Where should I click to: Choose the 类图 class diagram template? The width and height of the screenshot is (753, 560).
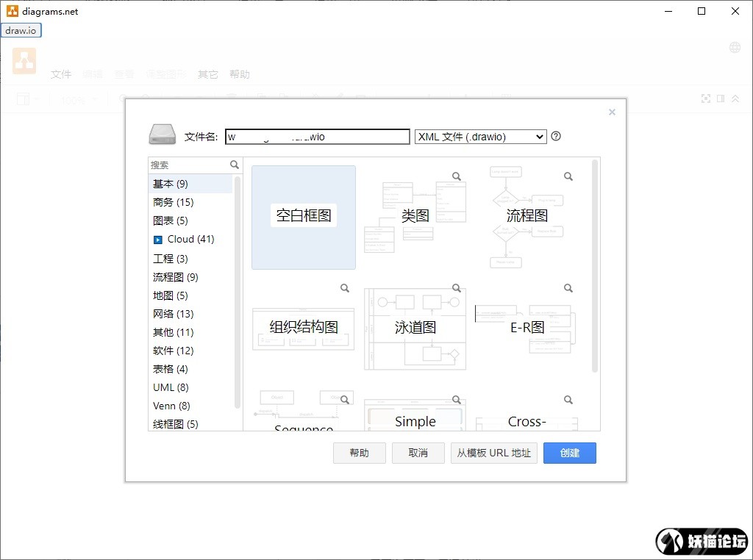click(x=415, y=218)
